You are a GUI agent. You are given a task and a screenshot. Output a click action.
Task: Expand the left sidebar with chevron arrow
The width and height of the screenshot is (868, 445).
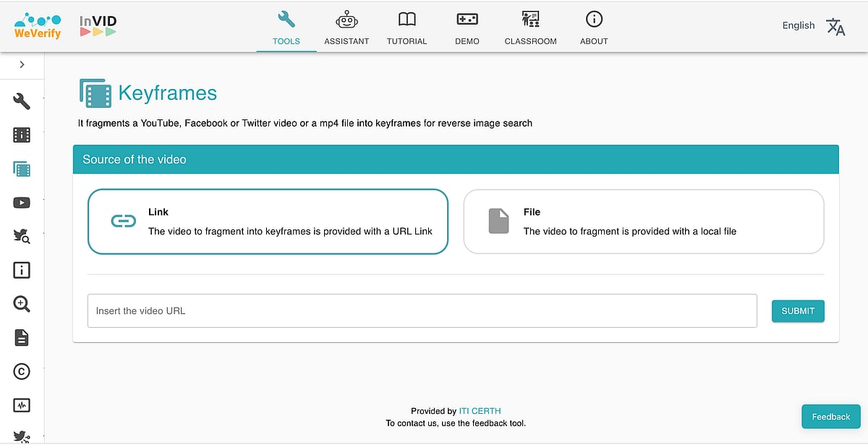(x=22, y=64)
